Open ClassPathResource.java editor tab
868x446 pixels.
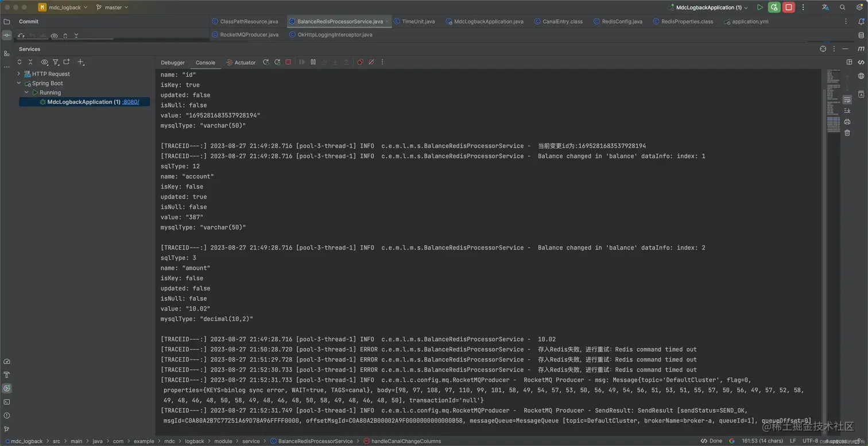coord(245,21)
